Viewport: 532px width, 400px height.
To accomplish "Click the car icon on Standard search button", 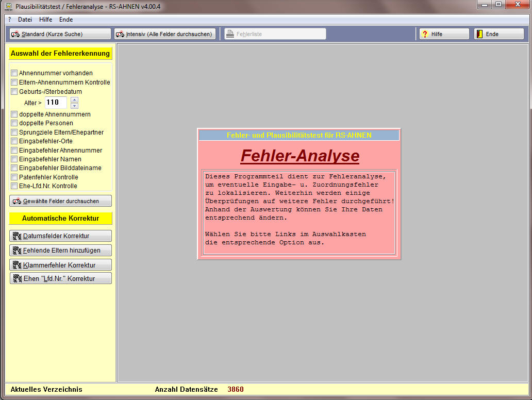I will pos(15,34).
